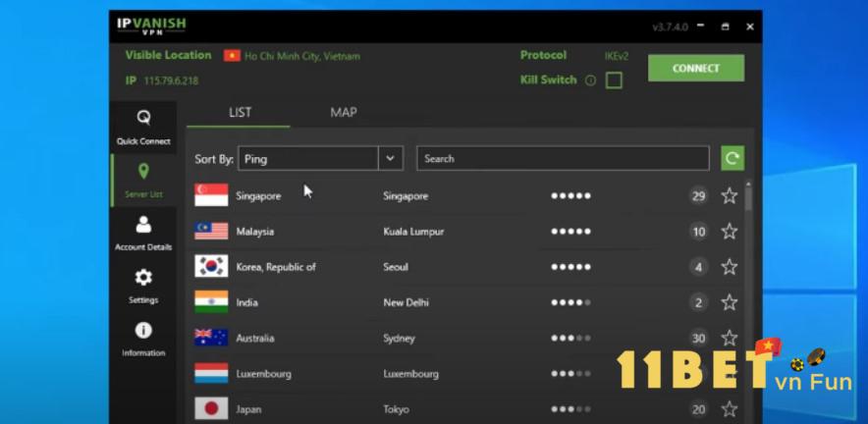Screen dimensions: 868x424
Task: Minimize the IPVanish window
Action: tap(701, 26)
